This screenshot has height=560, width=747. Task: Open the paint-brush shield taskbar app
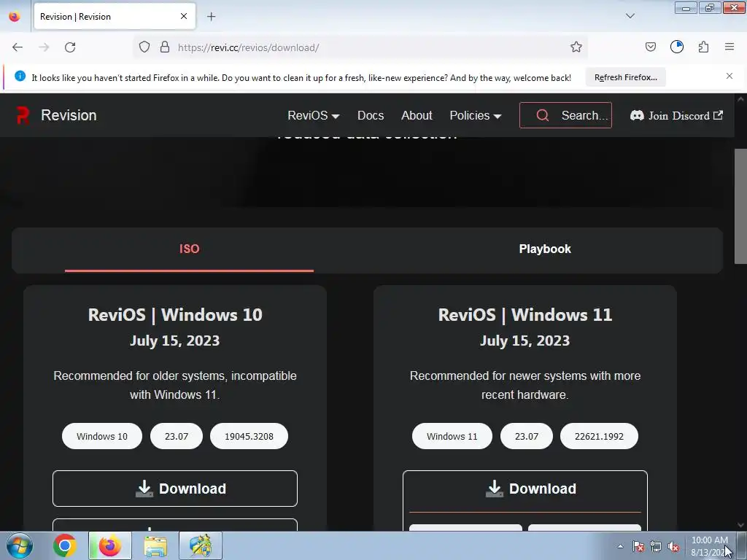click(201, 545)
